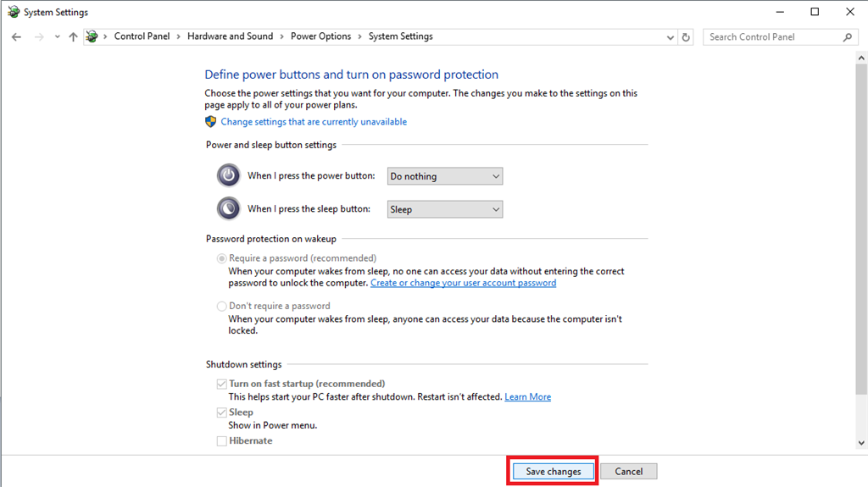Minimize the System Settings window

point(780,12)
